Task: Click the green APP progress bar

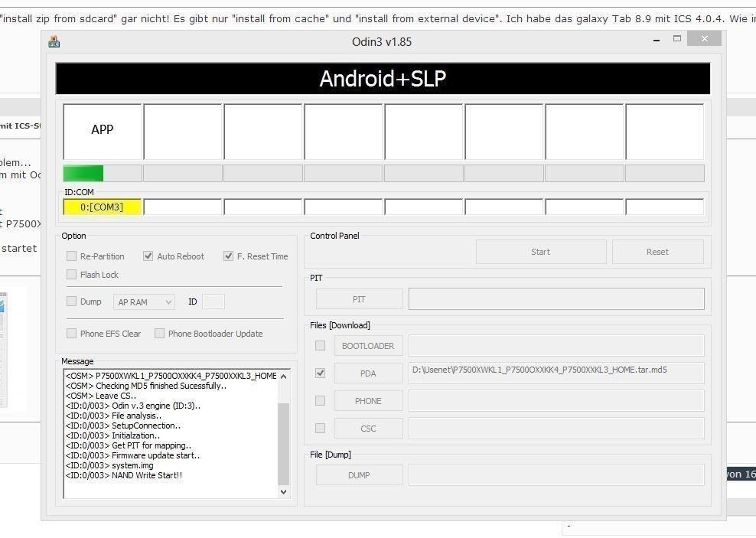Action: pos(103,173)
